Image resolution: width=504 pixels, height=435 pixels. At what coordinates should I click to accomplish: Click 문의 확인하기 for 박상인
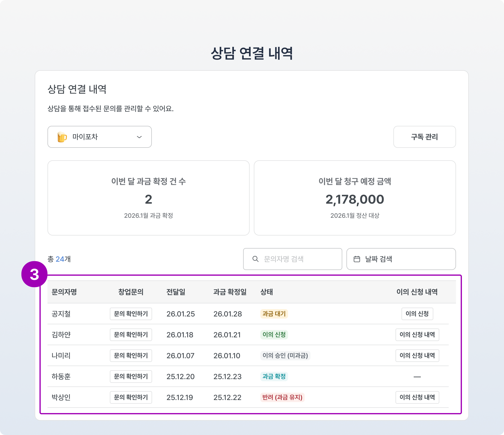point(131,398)
